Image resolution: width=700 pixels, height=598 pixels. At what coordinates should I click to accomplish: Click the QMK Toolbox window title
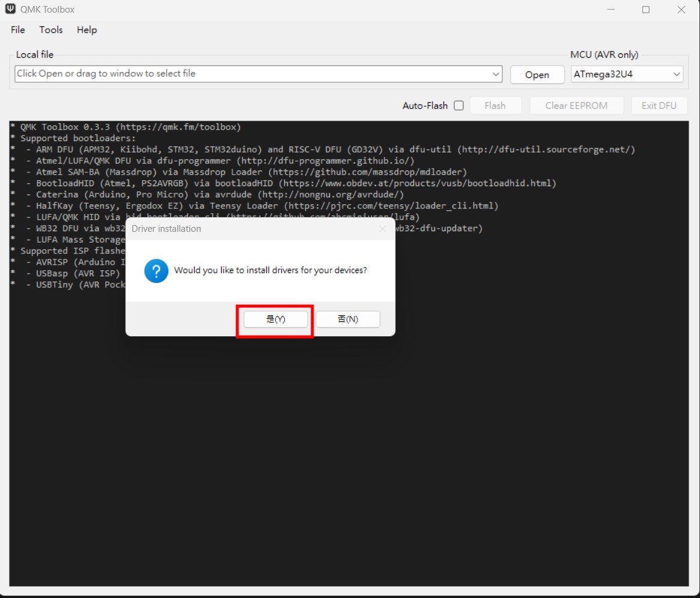(x=47, y=10)
